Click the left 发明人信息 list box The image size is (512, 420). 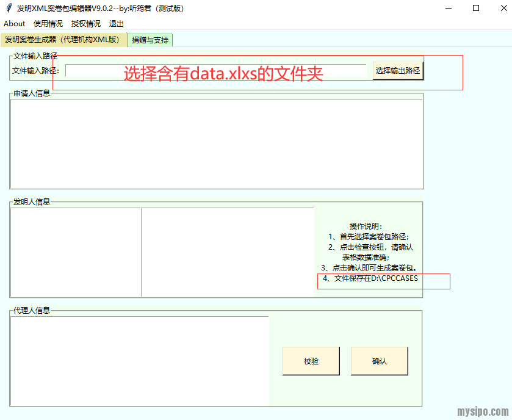tap(76, 252)
